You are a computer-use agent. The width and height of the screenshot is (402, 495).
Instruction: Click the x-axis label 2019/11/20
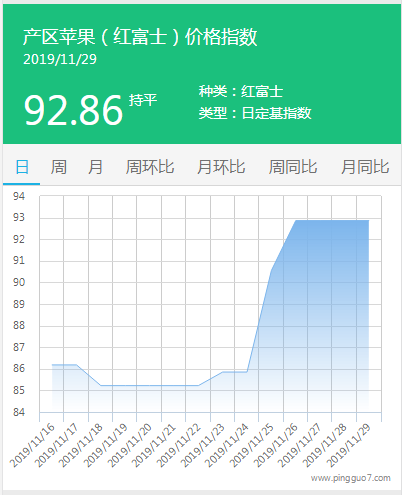(x=129, y=445)
